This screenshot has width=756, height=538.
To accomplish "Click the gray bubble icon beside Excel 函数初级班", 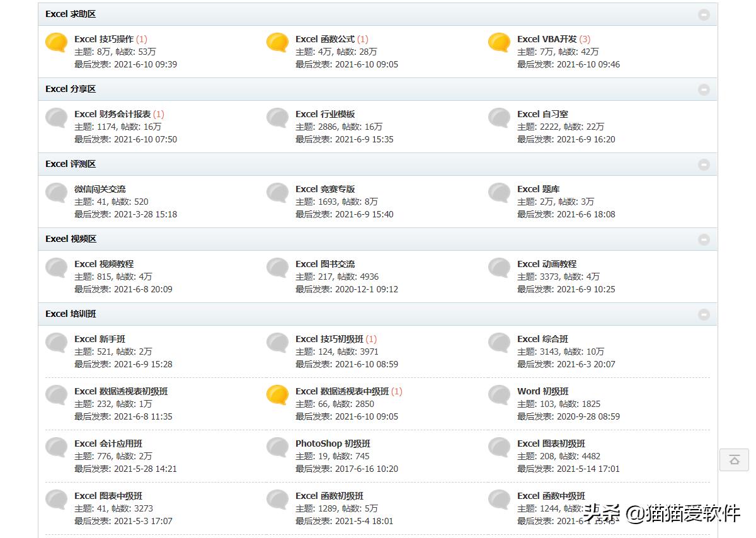I will pos(278,500).
